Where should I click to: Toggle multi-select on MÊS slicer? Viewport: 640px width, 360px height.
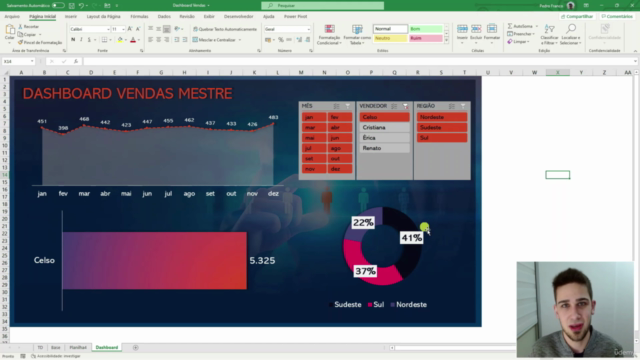click(336, 106)
